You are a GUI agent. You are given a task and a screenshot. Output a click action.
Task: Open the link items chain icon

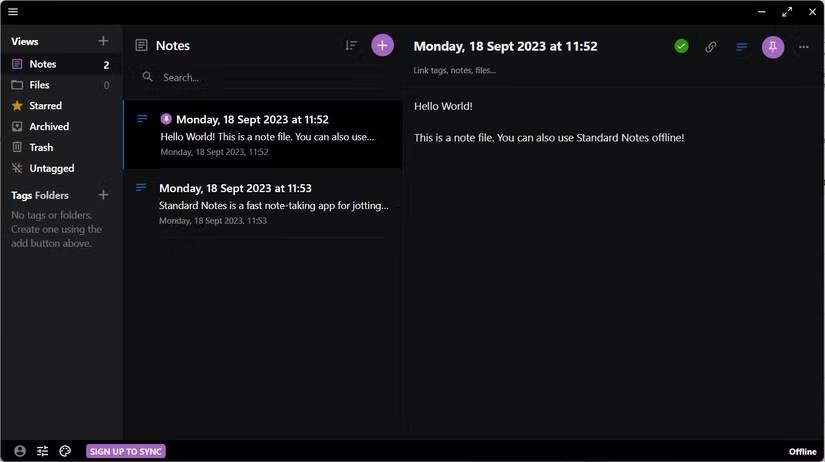pyautogui.click(x=711, y=47)
